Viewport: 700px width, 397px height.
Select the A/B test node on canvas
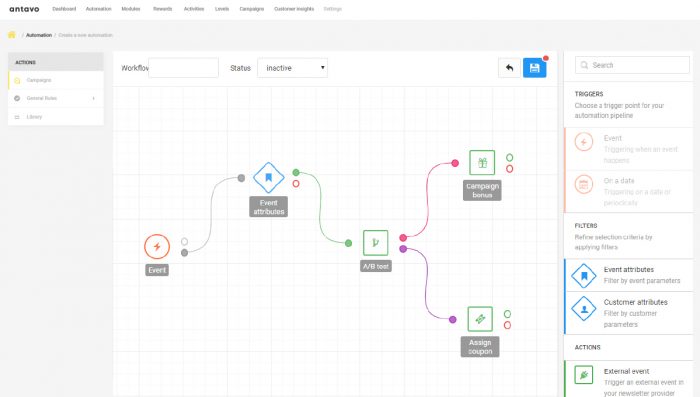[375, 243]
